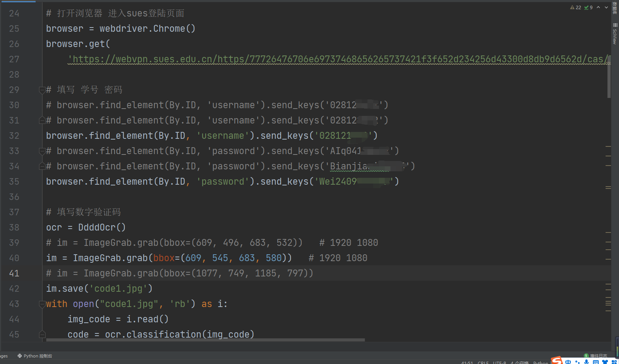Open the 事件日志 event log
619x364 pixels.
pyautogui.click(x=596, y=356)
